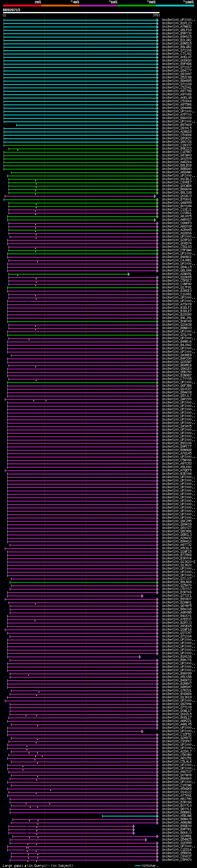This screenshot has height=868, width=197.
Task: Click UniRef100_B9QE00 hit label
Action: click(177, 826)
